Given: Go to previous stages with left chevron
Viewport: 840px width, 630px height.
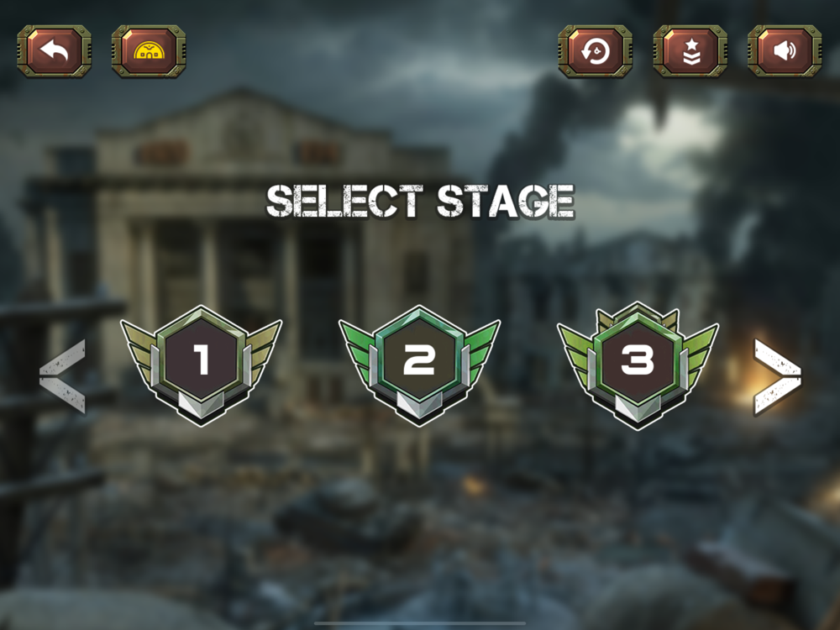Looking at the screenshot, I should 63,376.
